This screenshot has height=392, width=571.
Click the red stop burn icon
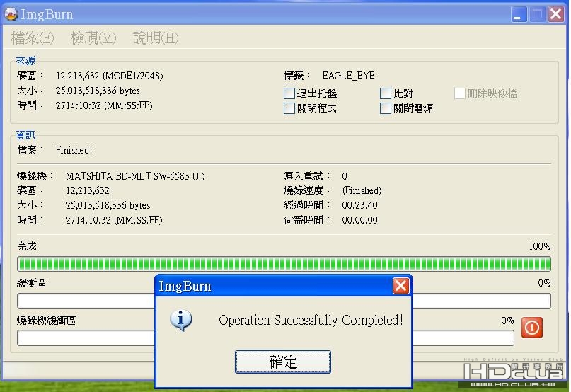(x=531, y=328)
